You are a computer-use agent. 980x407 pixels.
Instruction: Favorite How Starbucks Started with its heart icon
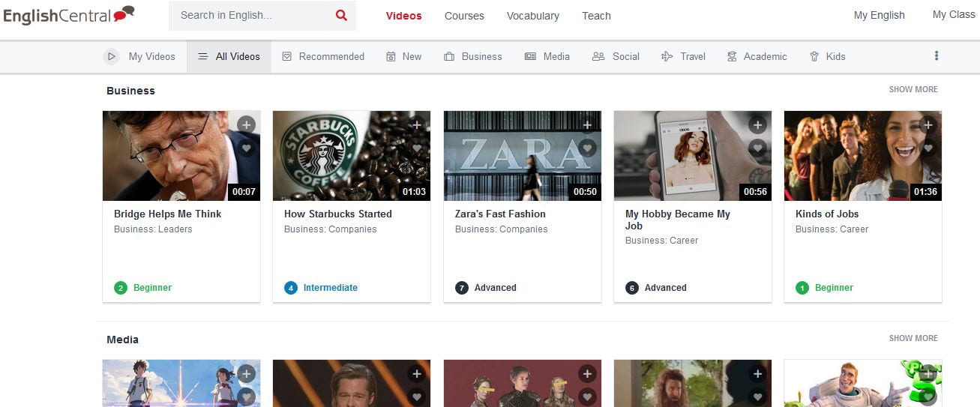(417, 148)
